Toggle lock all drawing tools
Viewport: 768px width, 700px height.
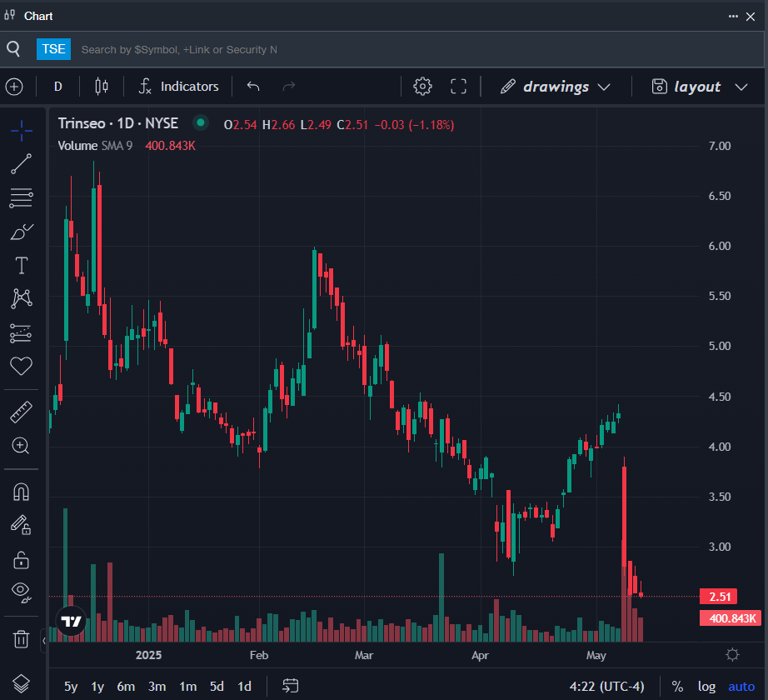click(x=21, y=559)
